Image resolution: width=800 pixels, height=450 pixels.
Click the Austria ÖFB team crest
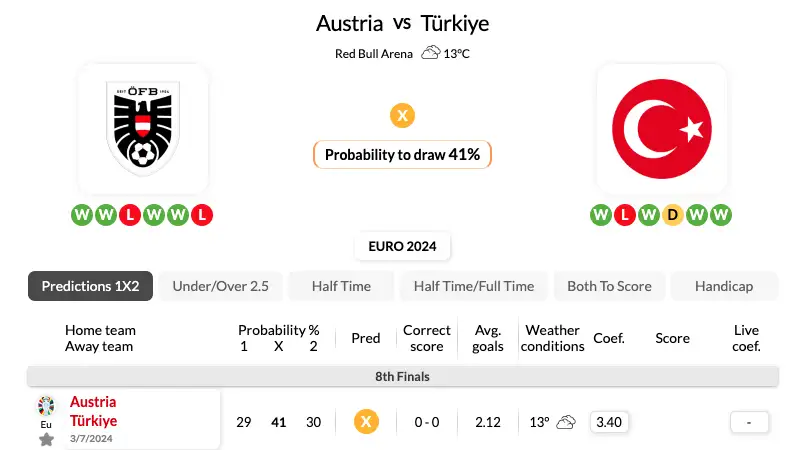coord(143,128)
